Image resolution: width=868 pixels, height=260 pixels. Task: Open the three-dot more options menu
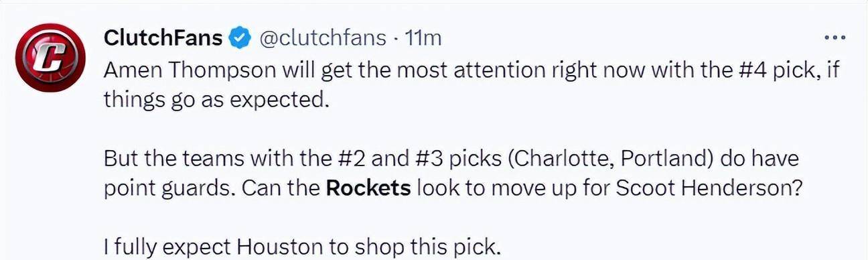coord(835,38)
